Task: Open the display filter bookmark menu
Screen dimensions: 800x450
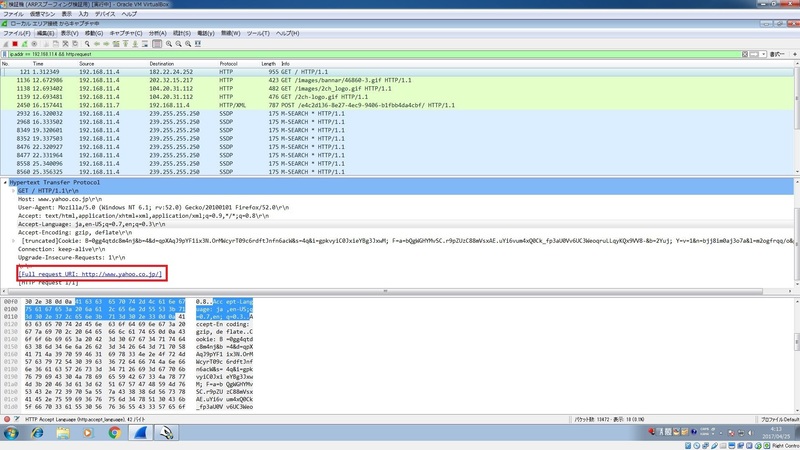Action: coord(5,54)
